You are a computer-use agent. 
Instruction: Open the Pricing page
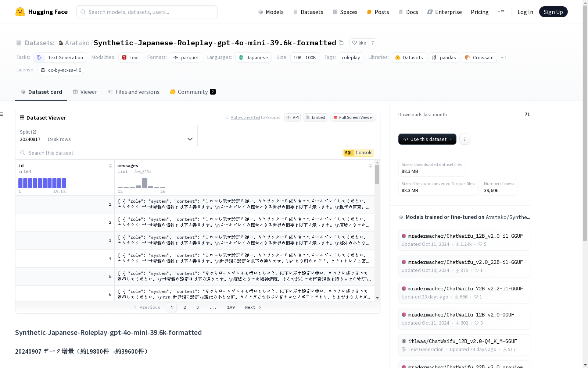(x=480, y=12)
